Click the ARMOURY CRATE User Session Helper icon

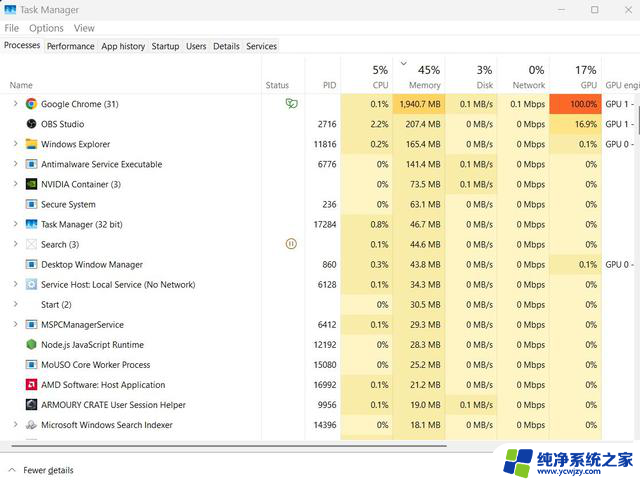pyautogui.click(x=31, y=404)
